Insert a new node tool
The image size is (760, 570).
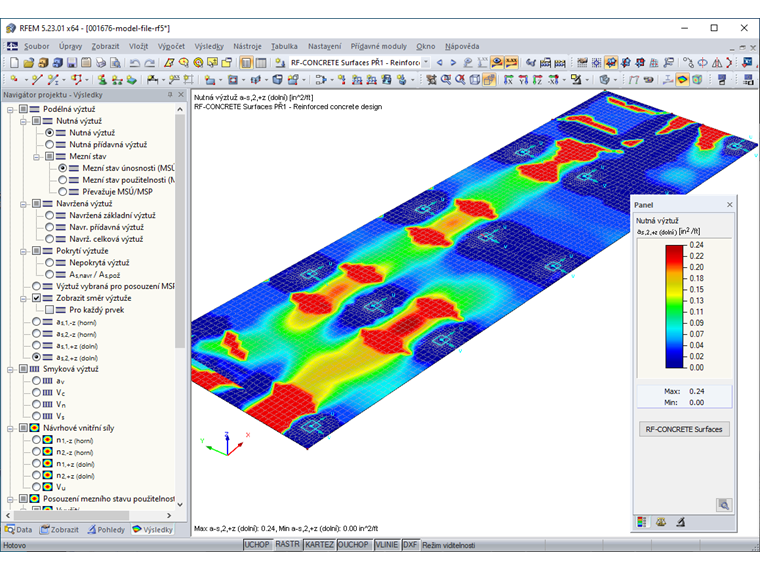coord(14,79)
